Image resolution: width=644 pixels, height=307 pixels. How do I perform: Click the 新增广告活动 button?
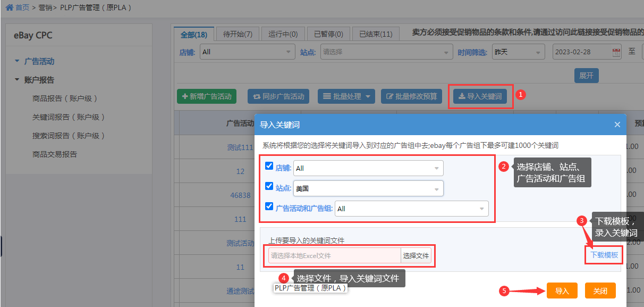[207, 96]
